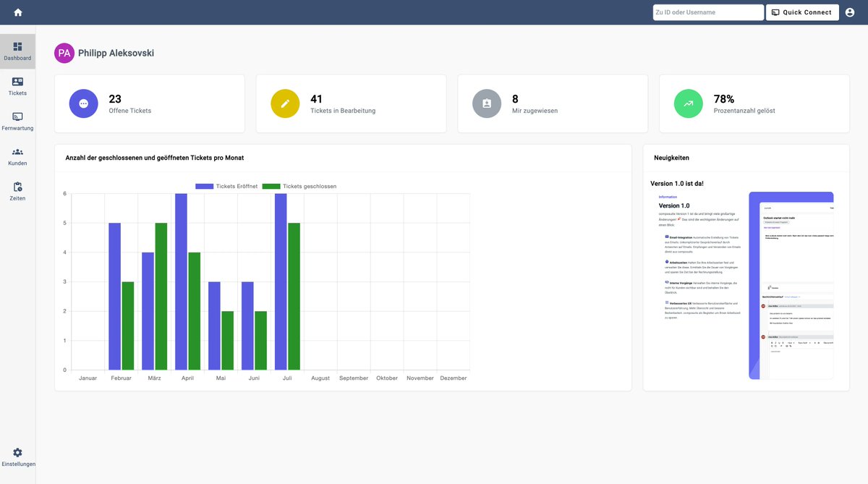Click the green trend icon for Prozentanzahl
The image size is (868, 484).
click(689, 103)
